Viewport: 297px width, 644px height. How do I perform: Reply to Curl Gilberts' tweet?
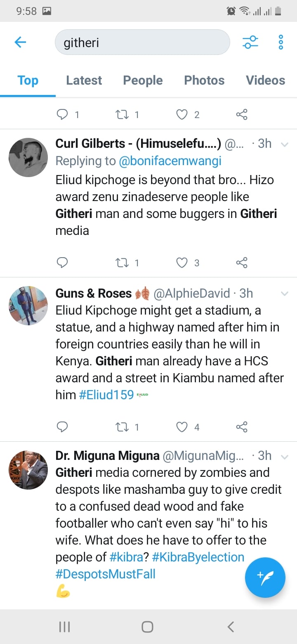pos(62,263)
